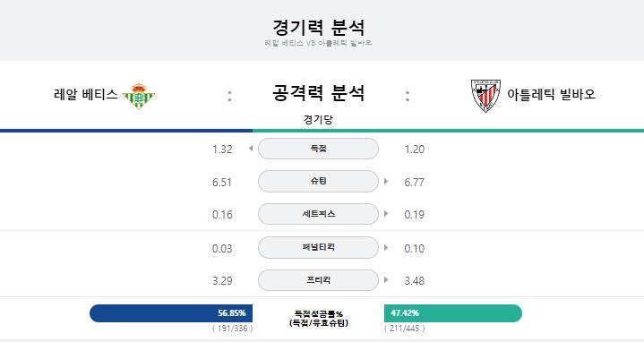Screen dimensions: 644x342
Task: Click the left arrow beside 득점
Action: tap(251, 149)
